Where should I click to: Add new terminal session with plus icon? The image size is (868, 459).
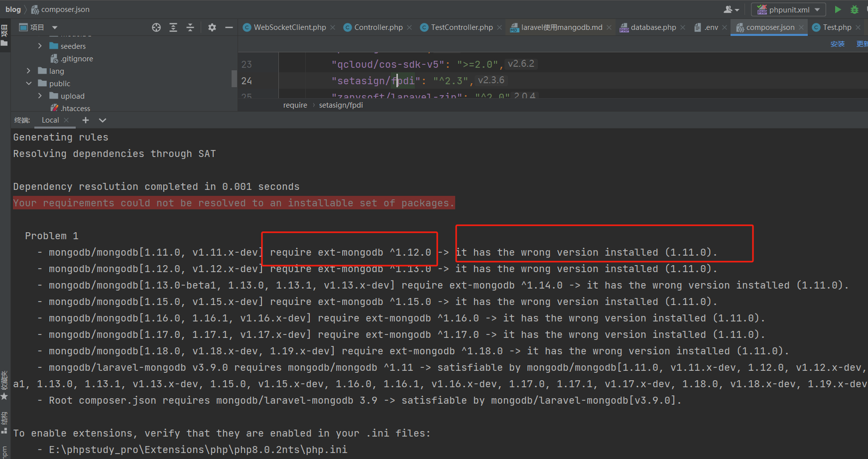point(86,120)
